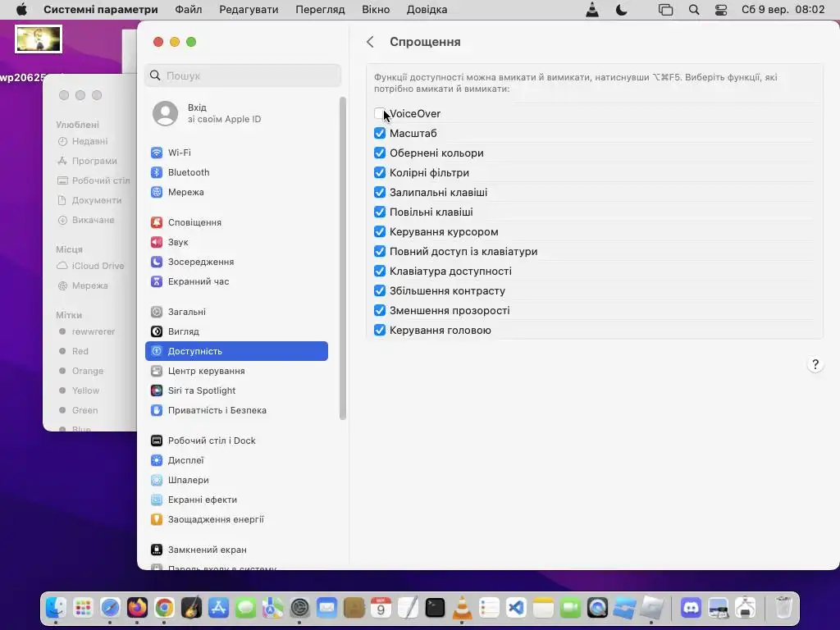This screenshot has height=630, width=840.
Task: Select Мережа in System Settings sidebar
Action: click(x=236, y=192)
